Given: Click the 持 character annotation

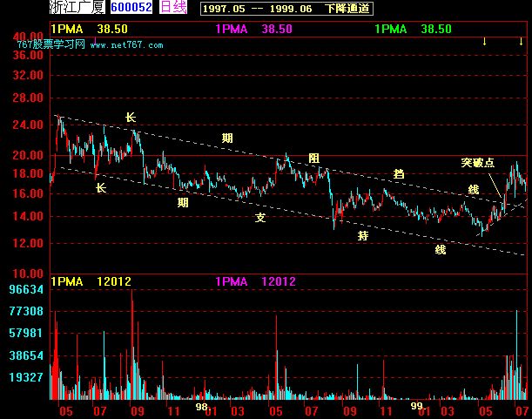Looking at the screenshot, I should (363, 235).
